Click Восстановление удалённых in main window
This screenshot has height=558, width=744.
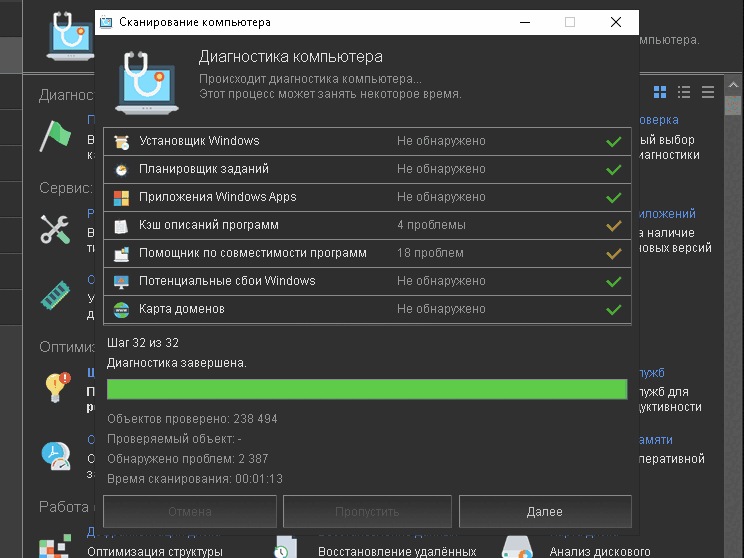point(397,551)
